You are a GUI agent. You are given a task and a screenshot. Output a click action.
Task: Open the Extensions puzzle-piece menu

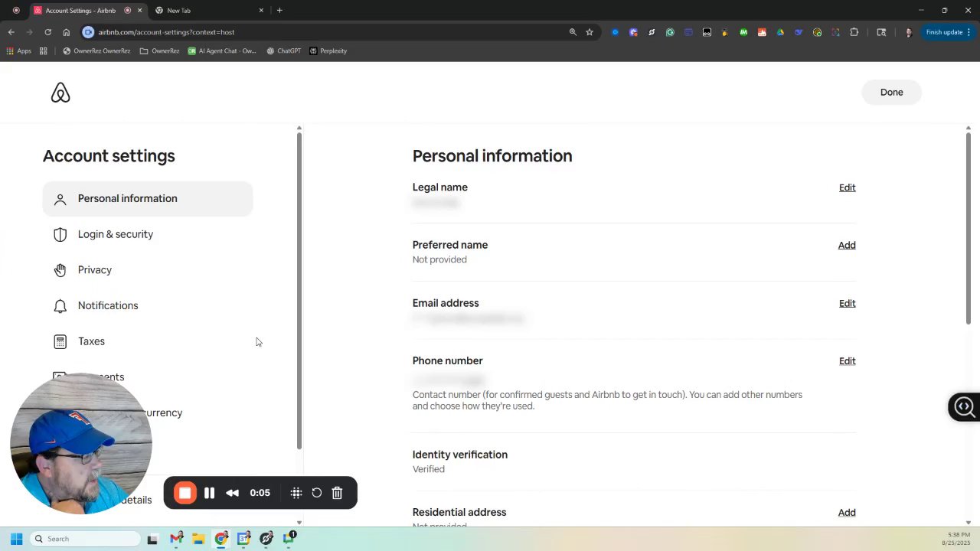coord(854,32)
